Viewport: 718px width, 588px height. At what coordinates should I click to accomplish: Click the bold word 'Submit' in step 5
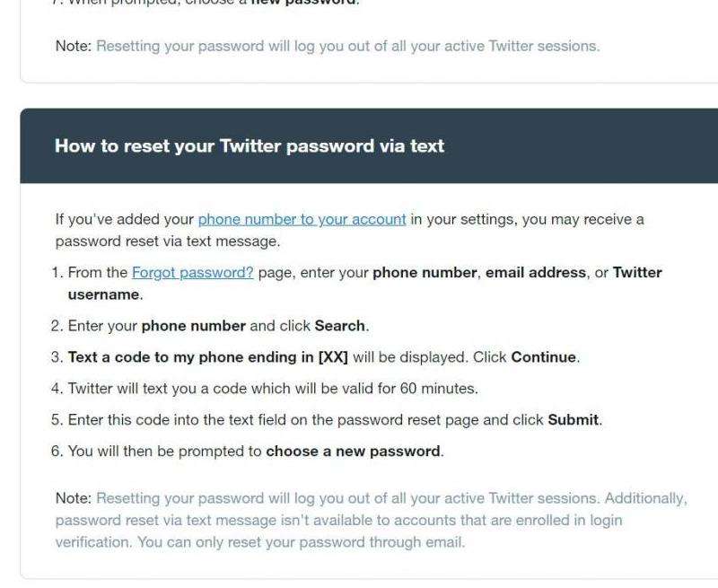point(573,419)
